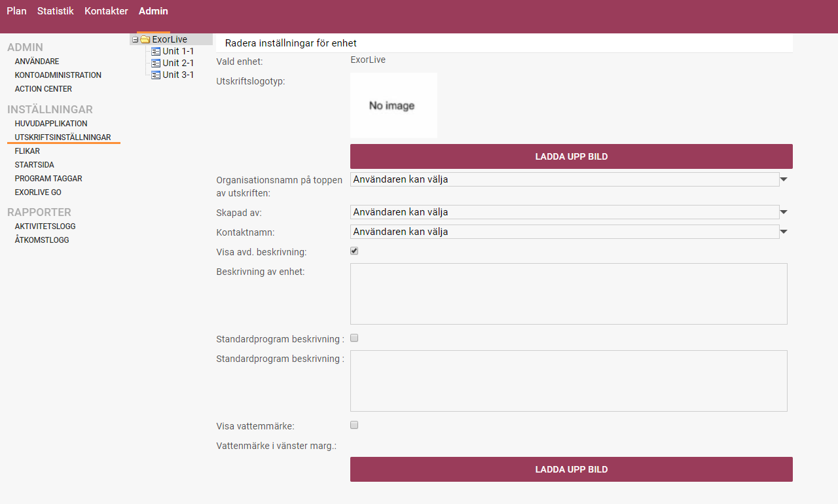This screenshot has width=838, height=504.
Task: Enable Standardprogram beskrivning checkbox
Action: click(x=354, y=338)
